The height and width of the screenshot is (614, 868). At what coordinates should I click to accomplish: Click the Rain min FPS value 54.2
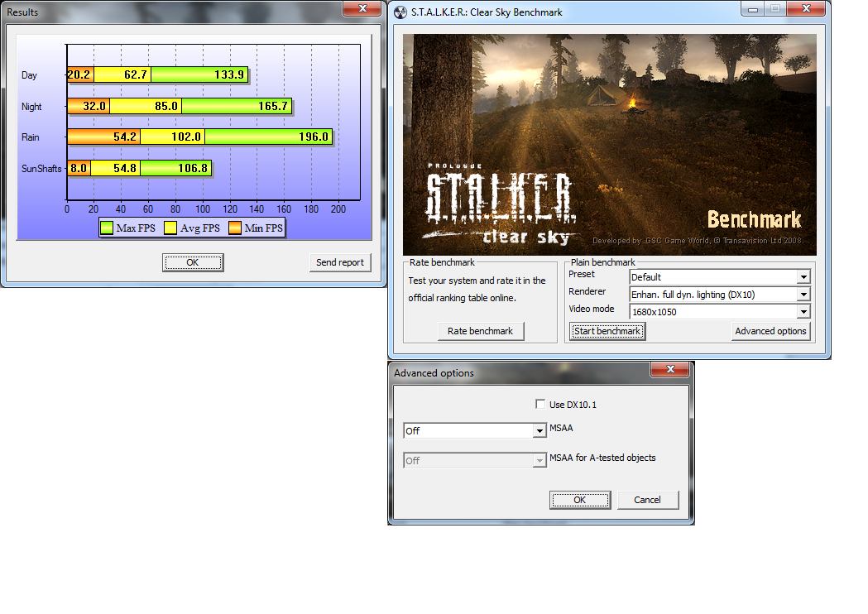(125, 137)
